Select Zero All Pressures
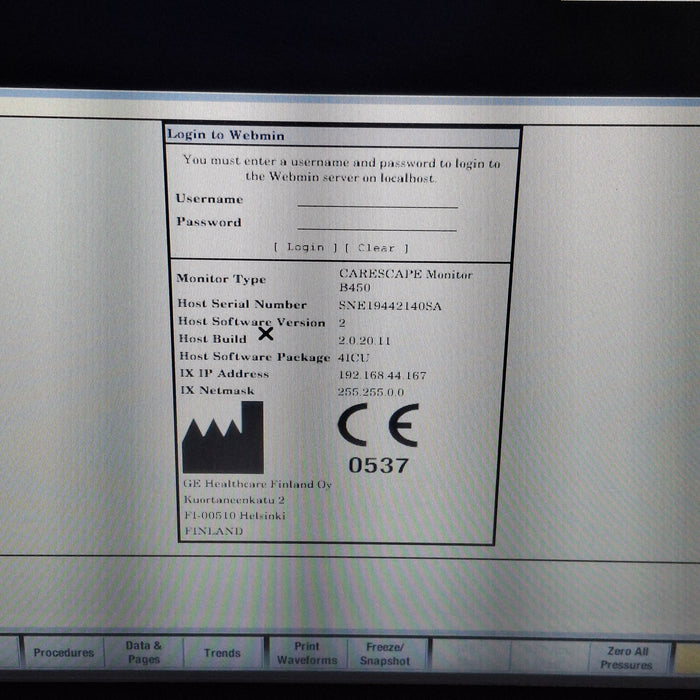Screen dimensions: 700x700 [627, 658]
